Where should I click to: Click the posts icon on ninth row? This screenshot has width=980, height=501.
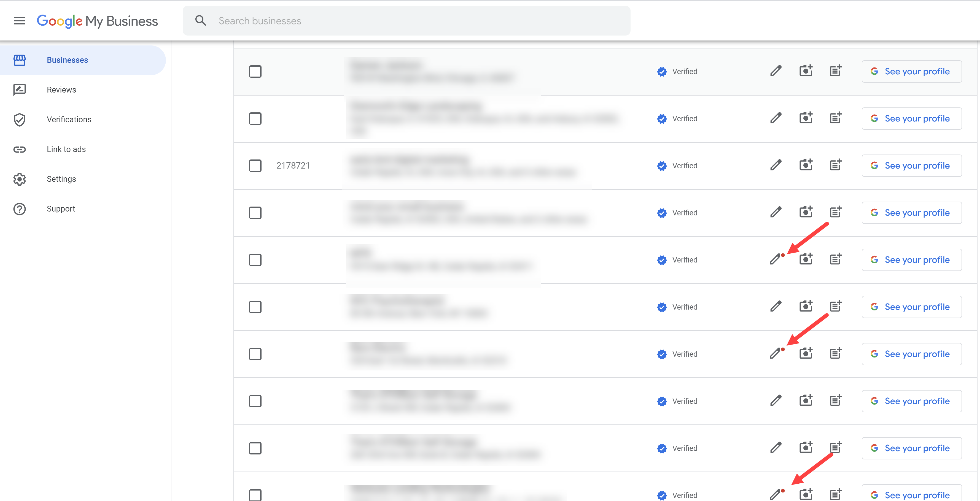pos(836,448)
